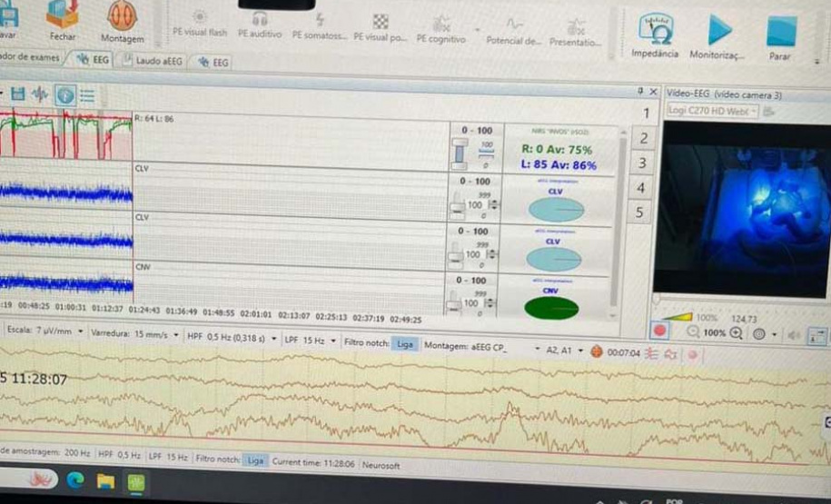Expand the ribbon overflow arrow beside Parar

point(816,62)
